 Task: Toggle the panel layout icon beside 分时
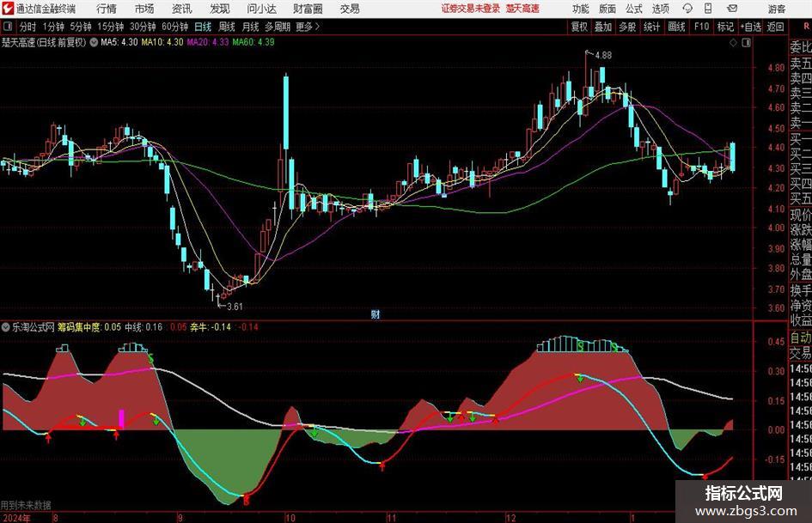[x=8, y=27]
